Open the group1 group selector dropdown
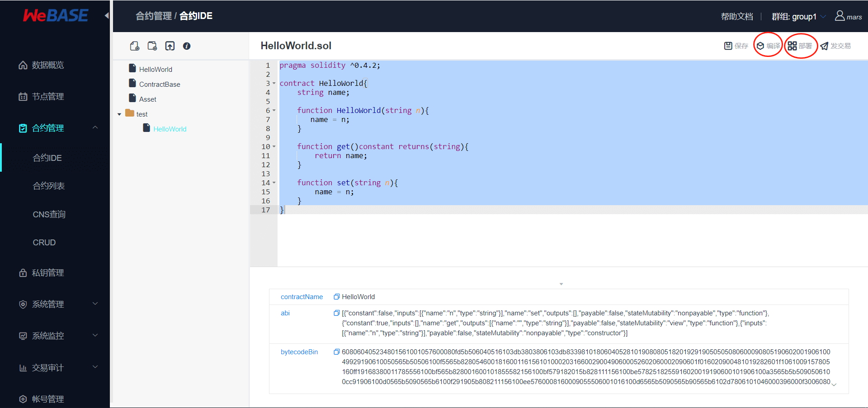Viewport: 868px width, 408px height. pos(798,16)
